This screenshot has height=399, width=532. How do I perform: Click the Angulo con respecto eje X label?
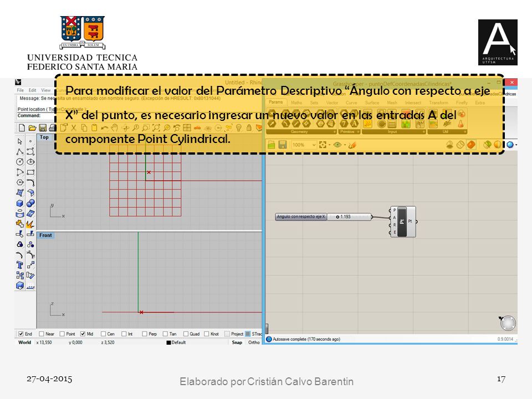pos(301,217)
